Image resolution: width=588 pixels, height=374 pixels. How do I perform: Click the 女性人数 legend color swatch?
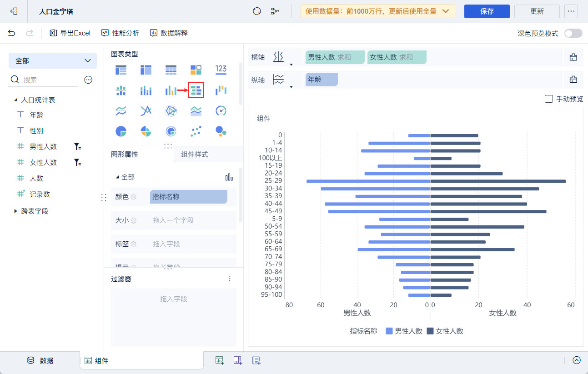coord(430,331)
